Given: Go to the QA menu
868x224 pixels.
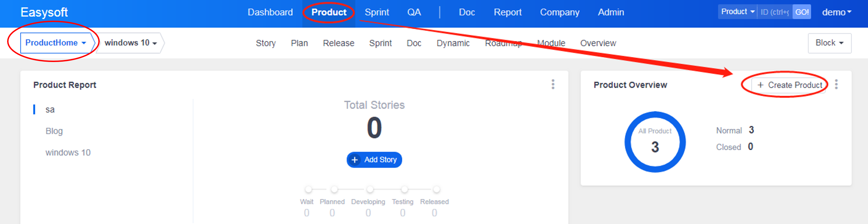Looking at the screenshot, I should click(x=414, y=13).
